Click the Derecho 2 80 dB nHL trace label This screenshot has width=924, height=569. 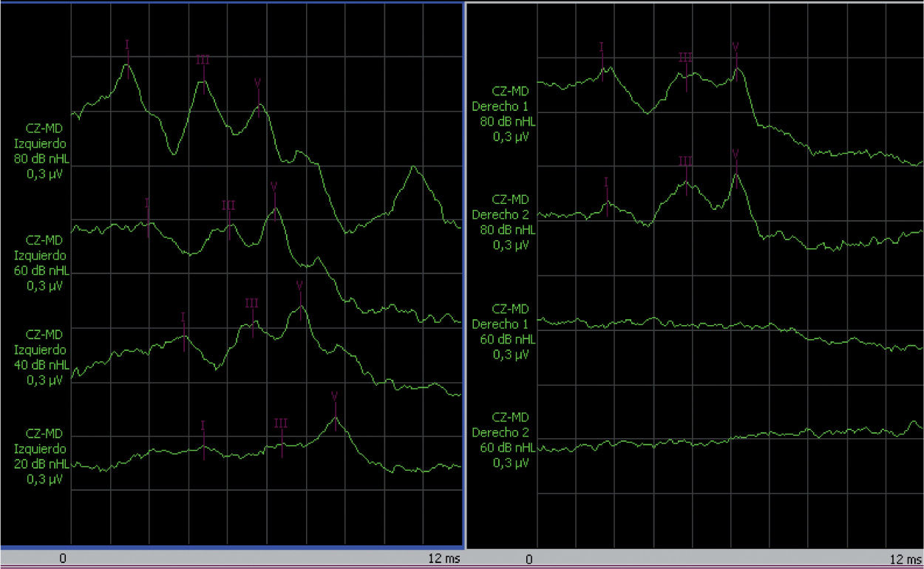504,222
